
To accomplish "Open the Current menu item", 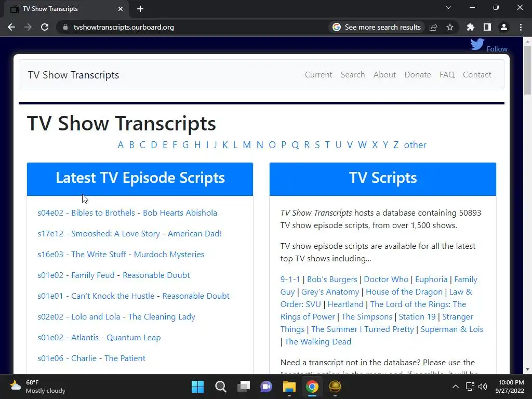I will click(318, 75).
